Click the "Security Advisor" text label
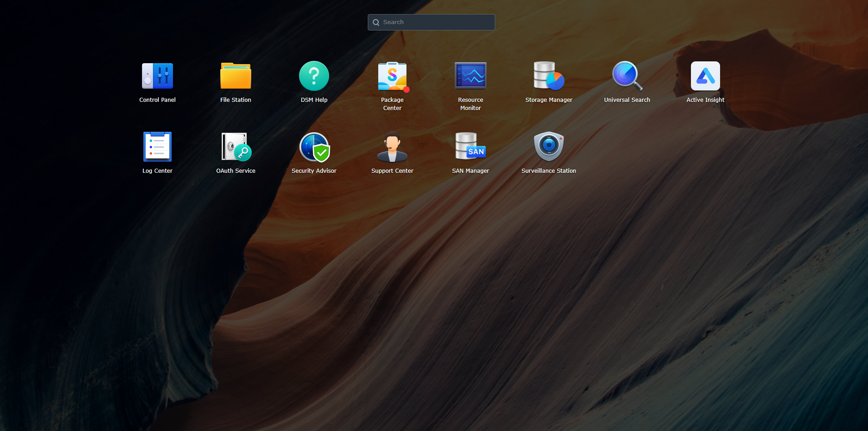This screenshot has width=868, height=431. pyautogui.click(x=314, y=171)
